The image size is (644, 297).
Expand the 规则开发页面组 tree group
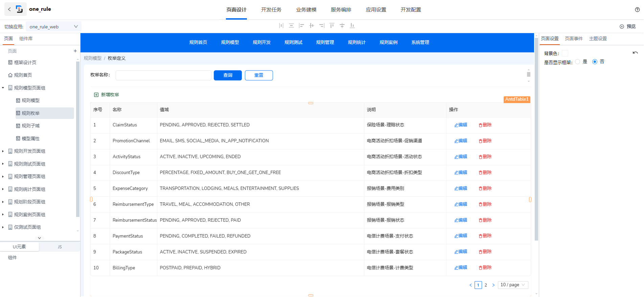(3, 151)
